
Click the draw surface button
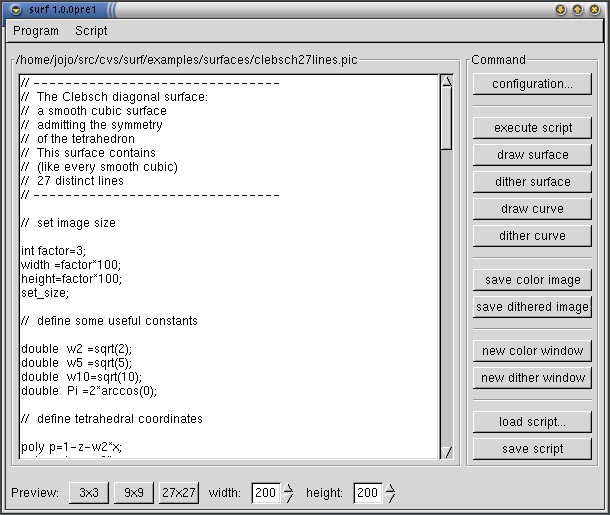click(532, 155)
